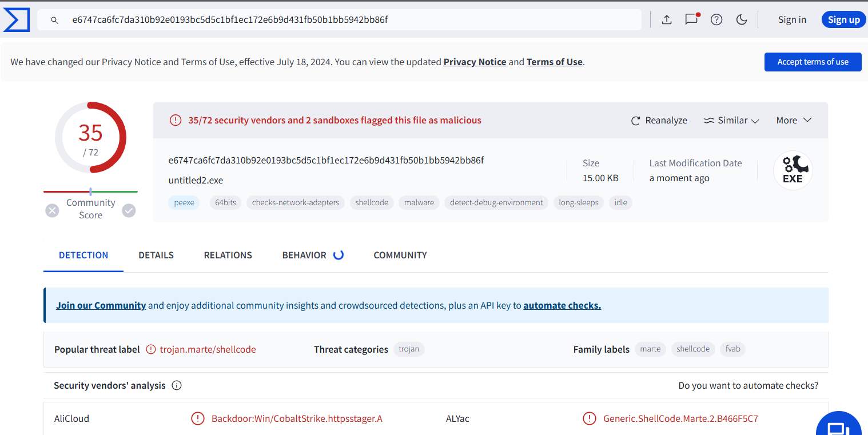Click the AliCloud vendor name
This screenshot has width=868, height=435.
tap(71, 419)
